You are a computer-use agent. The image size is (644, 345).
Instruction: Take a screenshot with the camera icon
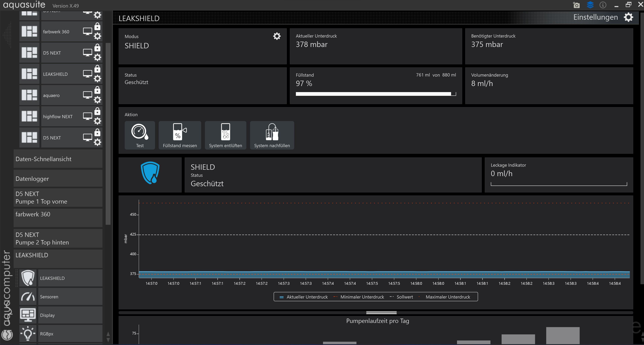[576, 5]
